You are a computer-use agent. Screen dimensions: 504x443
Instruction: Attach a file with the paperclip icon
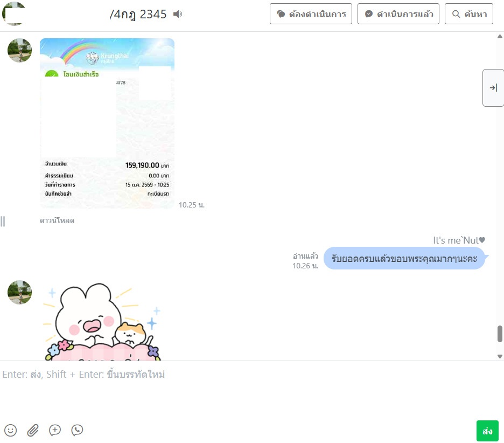tap(33, 430)
